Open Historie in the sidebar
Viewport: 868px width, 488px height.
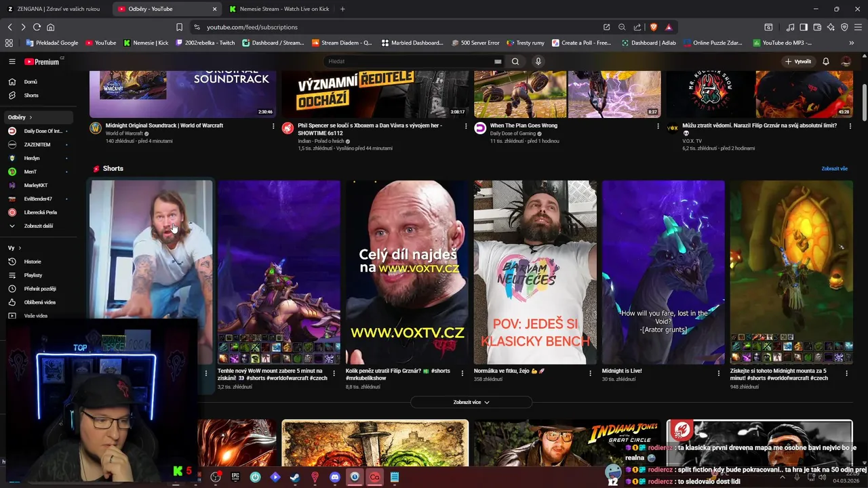[x=39, y=262]
